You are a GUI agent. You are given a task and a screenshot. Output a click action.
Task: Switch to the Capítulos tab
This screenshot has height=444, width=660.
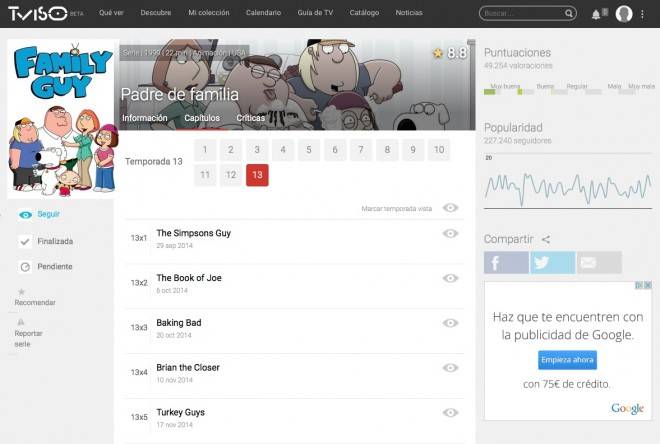202,118
